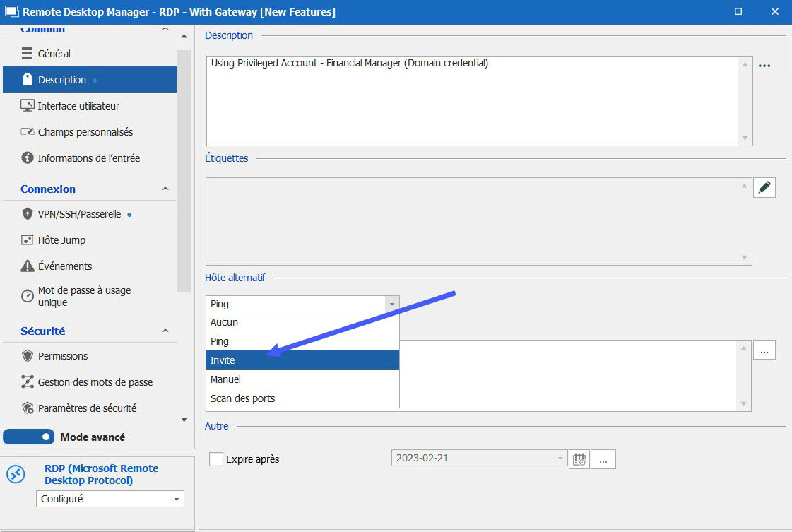Open the calendar picker icon for expiry date
The image size is (792, 532).
[579, 459]
